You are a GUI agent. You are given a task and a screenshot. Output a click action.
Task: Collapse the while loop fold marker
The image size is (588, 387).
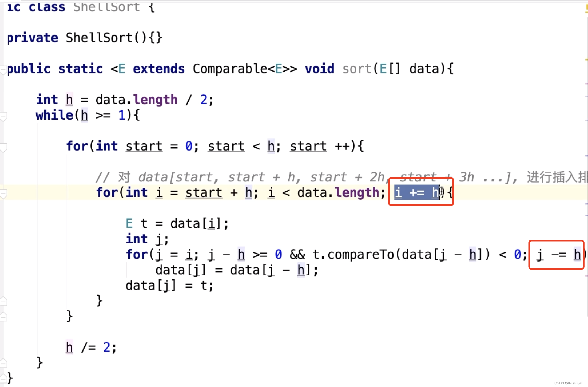[3, 116]
